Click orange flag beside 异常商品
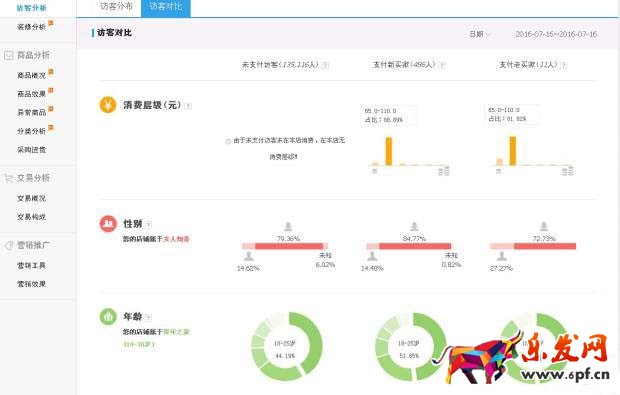 (x=51, y=110)
